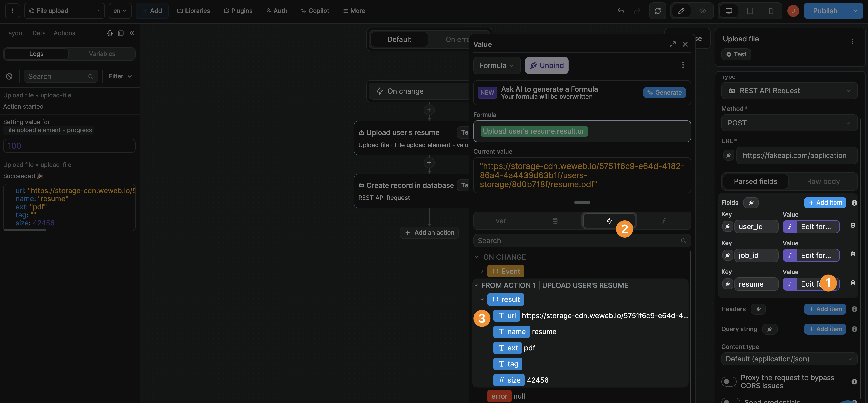868x403 pixels.
Task: Expand the Event tree item
Action: point(482,271)
